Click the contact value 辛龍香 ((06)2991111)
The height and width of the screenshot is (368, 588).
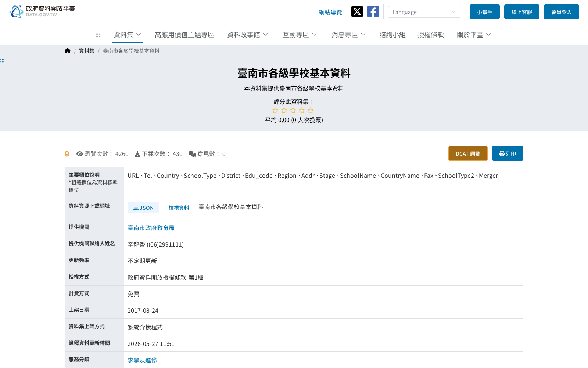tap(155, 244)
